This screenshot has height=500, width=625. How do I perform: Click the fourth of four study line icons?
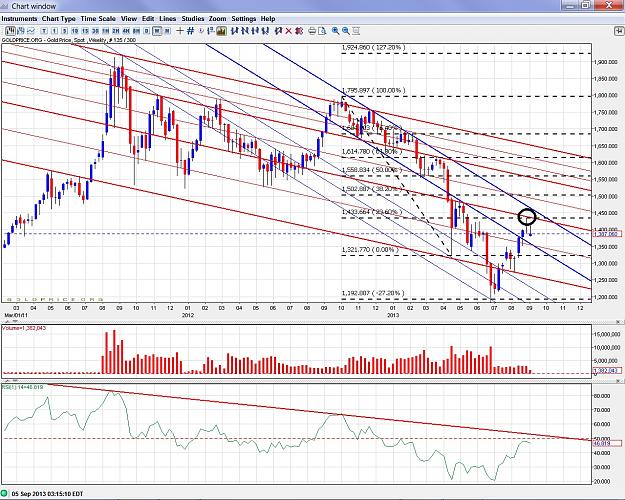[x=265, y=31]
